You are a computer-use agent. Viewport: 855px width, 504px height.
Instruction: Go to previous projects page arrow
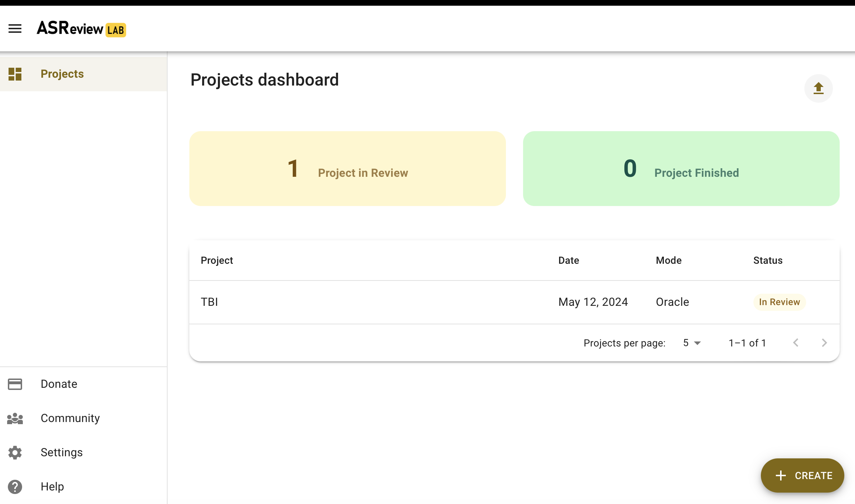(796, 343)
